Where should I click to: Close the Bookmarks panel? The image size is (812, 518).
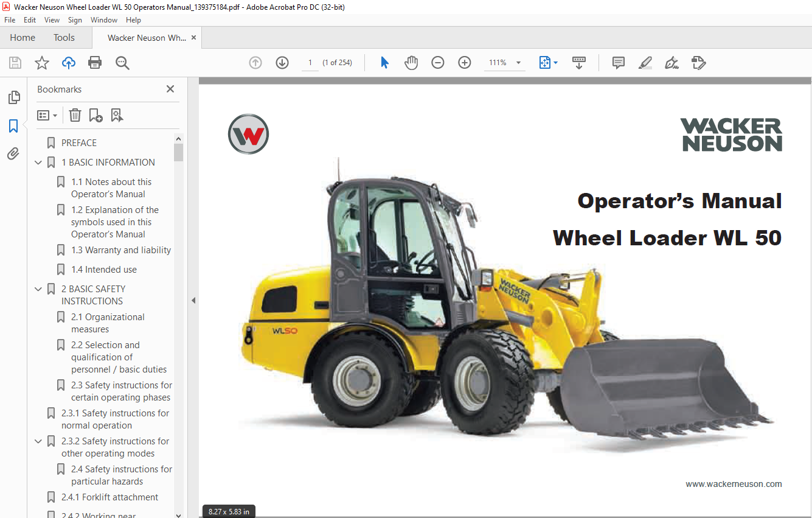tap(170, 89)
